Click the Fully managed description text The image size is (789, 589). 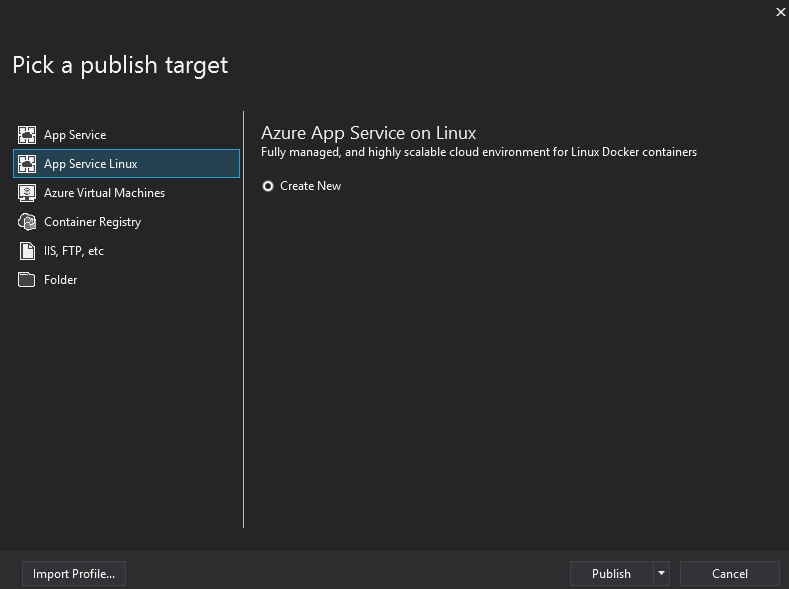[x=479, y=152]
